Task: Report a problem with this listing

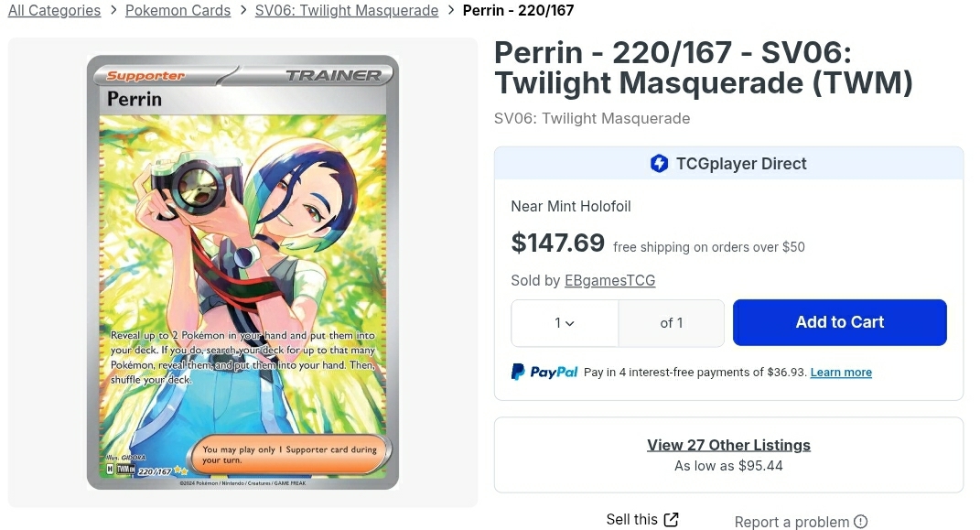Action: point(792,522)
